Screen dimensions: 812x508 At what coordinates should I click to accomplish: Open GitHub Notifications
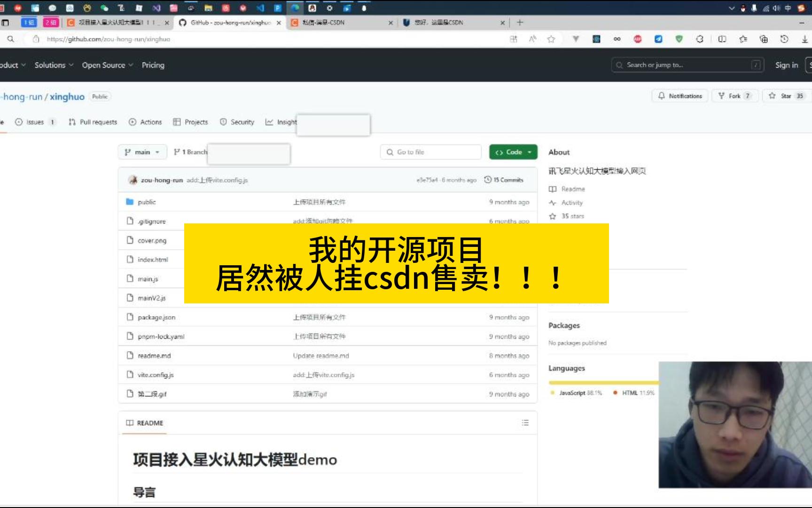click(679, 95)
